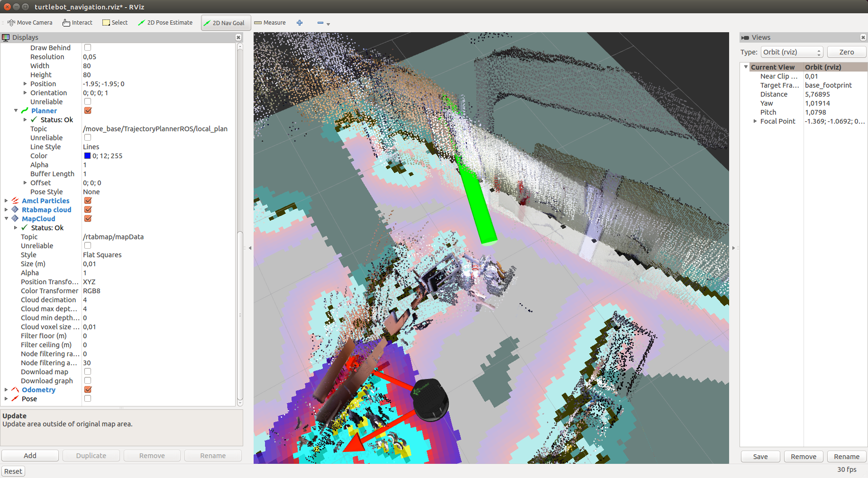Toggle the Draw Behind checkbox

point(88,47)
